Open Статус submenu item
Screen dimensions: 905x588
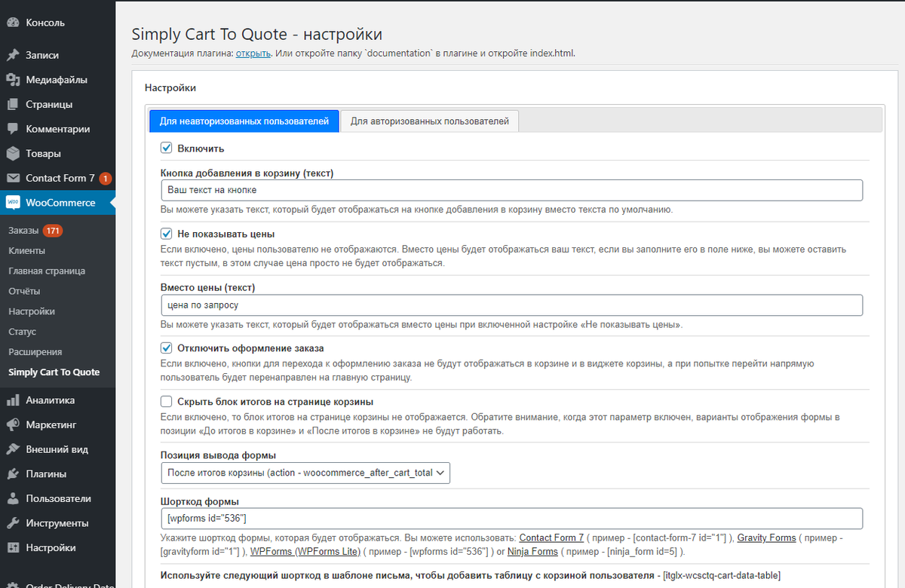pyautogui.click(x=22, y=332)
